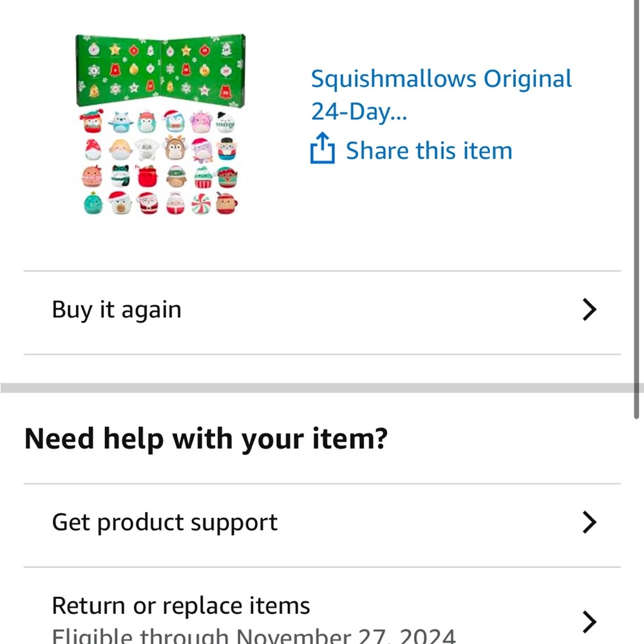Image resolution: width=644 pixels, height=644 pixels.
Task: Click the Squishmallows Original 24-Day product title
Action: 441,95
